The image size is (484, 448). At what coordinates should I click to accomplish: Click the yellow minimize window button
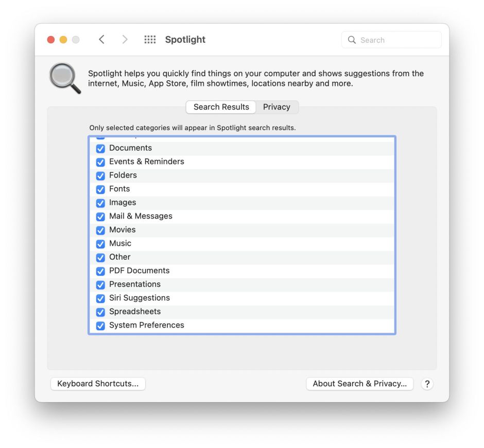point(63,40)
